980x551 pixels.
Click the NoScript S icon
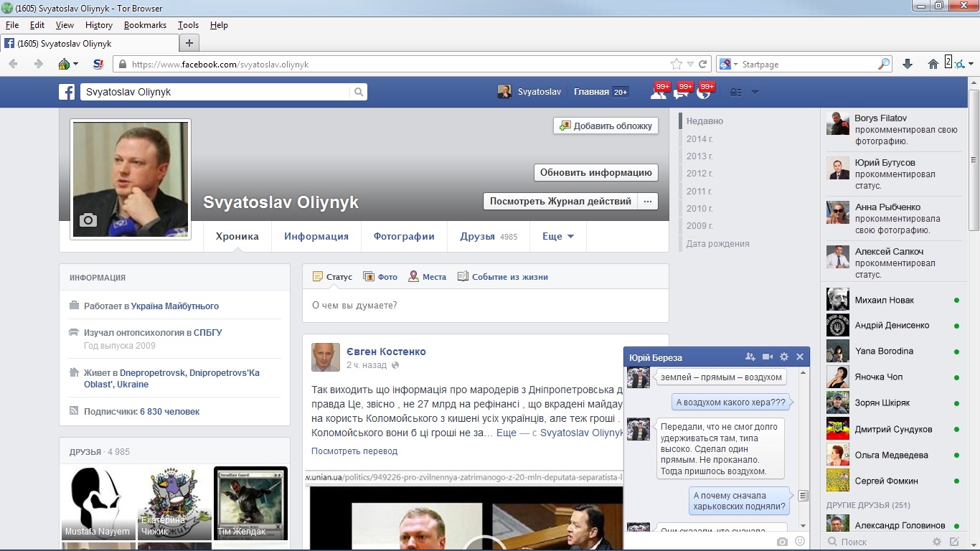(x=98, y=64)
